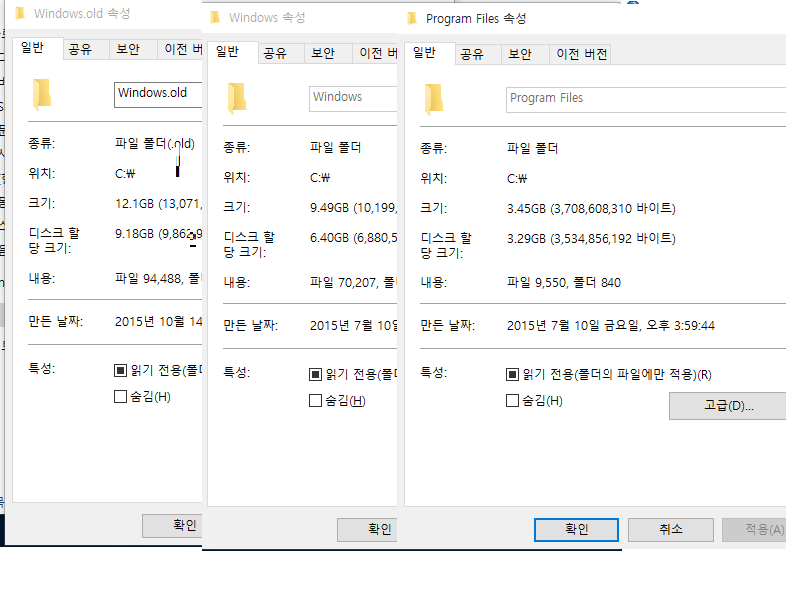Open 이전 버전 tab in Program Files properties
This screenshot has width=786, height=592.
click(582, 54)
